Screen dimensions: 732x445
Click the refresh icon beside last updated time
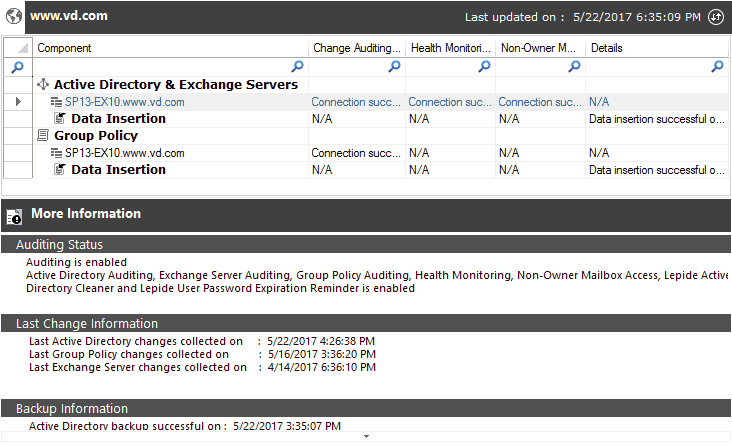point(716,17)
